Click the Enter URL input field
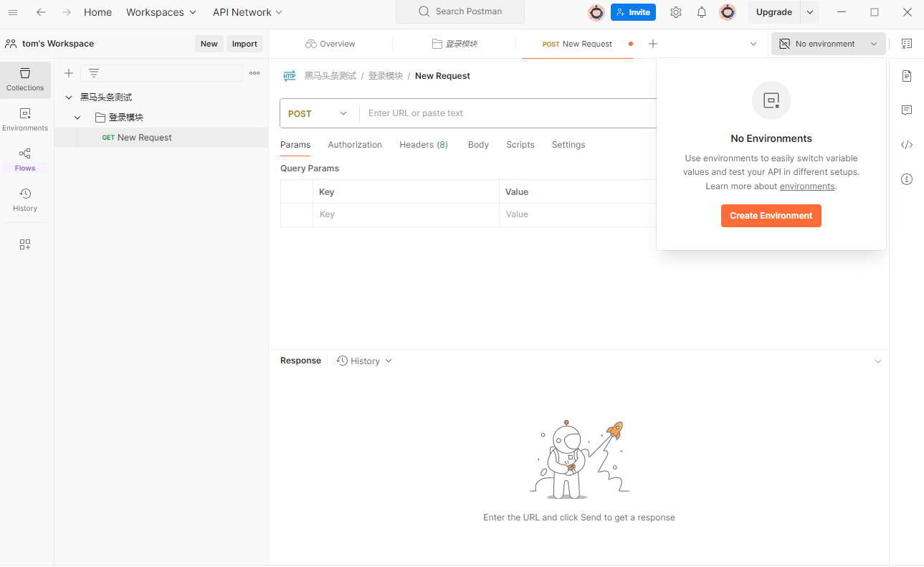924x567 pixels. click(509, 113)
